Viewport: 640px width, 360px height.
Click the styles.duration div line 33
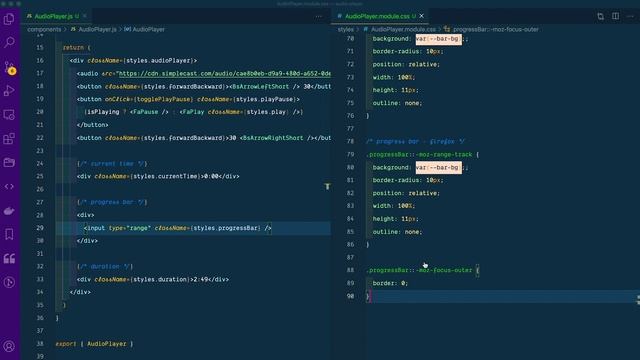[x=153, y=280]
